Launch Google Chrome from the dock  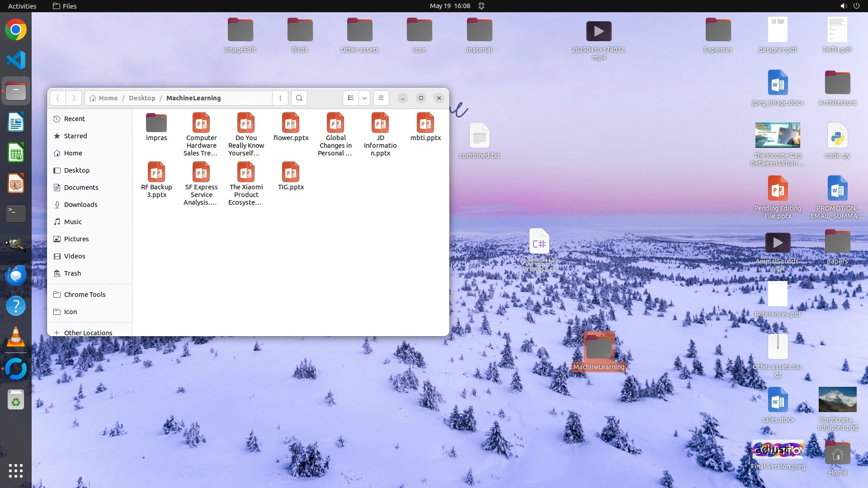pos(16,30)
